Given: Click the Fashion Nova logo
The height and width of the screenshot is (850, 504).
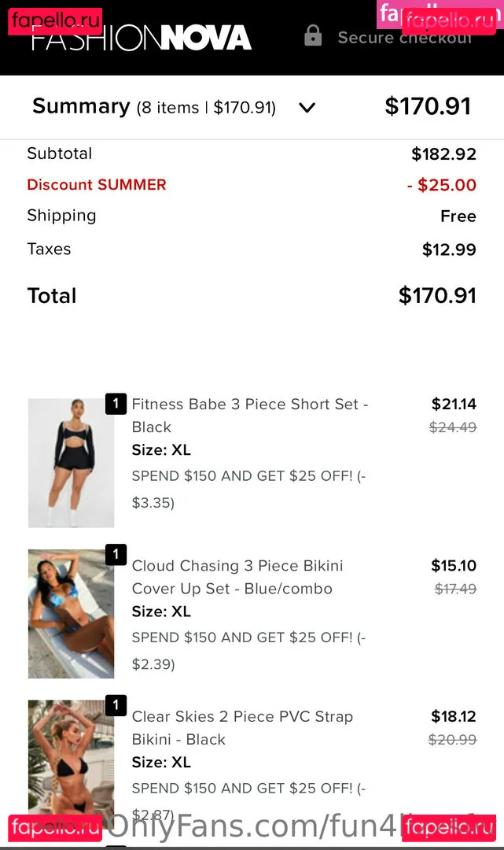Looking at the screenshot, I should click(x=142, y=38).
